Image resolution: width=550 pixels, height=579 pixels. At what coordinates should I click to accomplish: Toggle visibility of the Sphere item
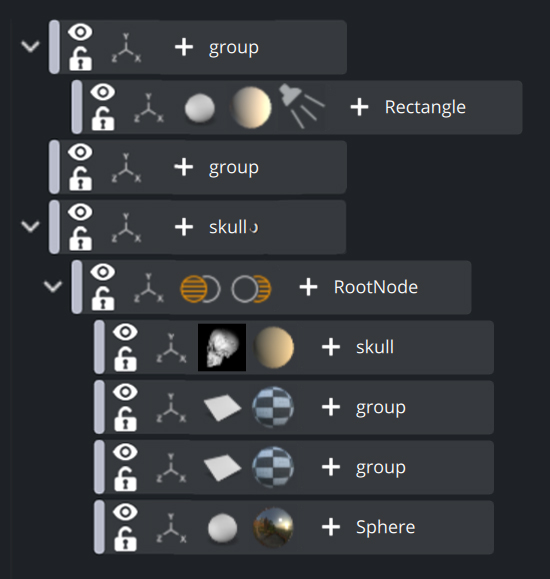[125, 512]
